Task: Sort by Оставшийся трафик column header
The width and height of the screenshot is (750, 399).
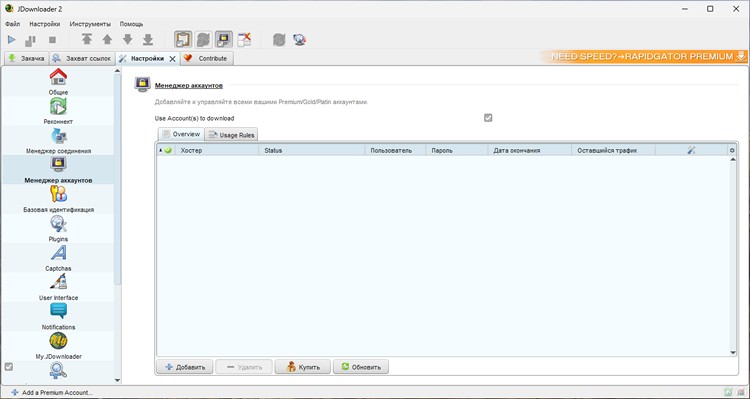Action: point(614,150)
